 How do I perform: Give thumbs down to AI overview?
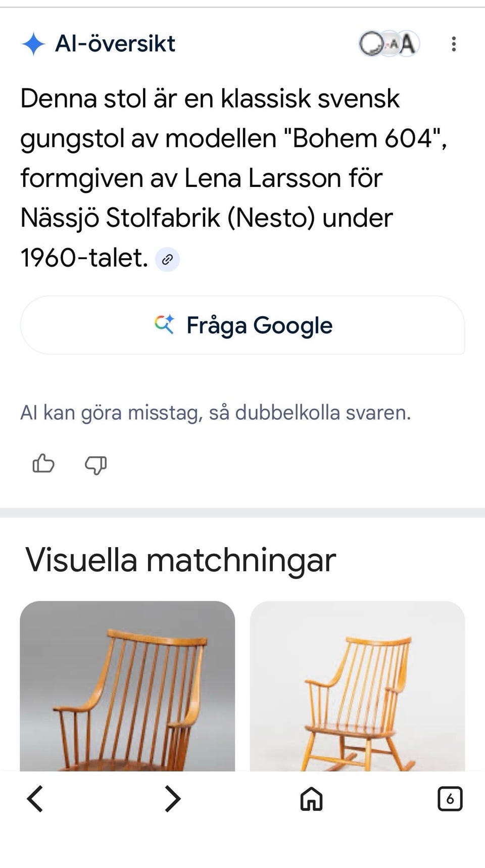[x=95, y=464]
